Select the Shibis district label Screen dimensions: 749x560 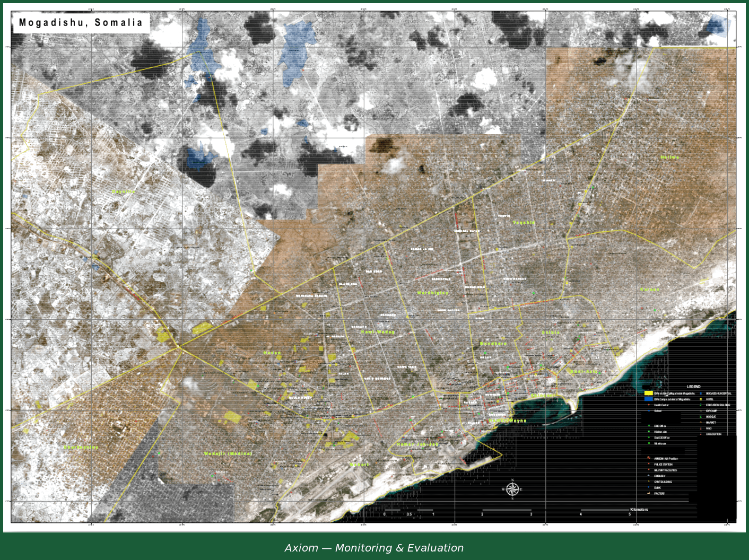click(551, 332)
